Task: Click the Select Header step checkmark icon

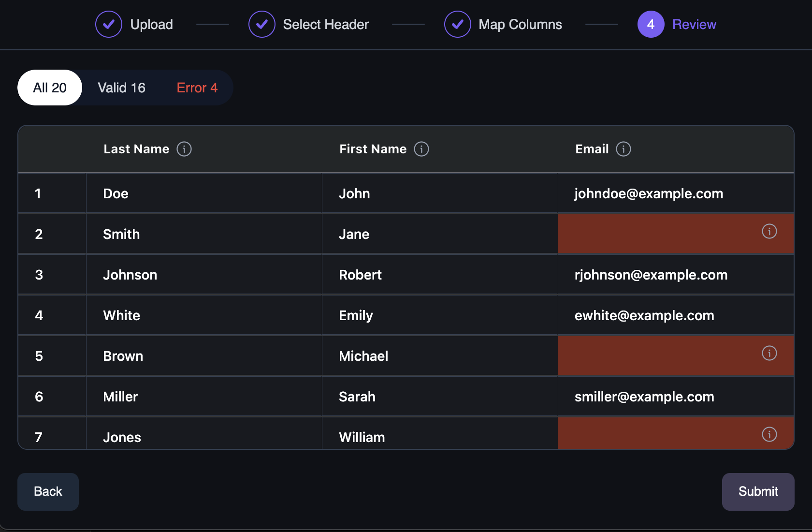Action: (262, 24)
